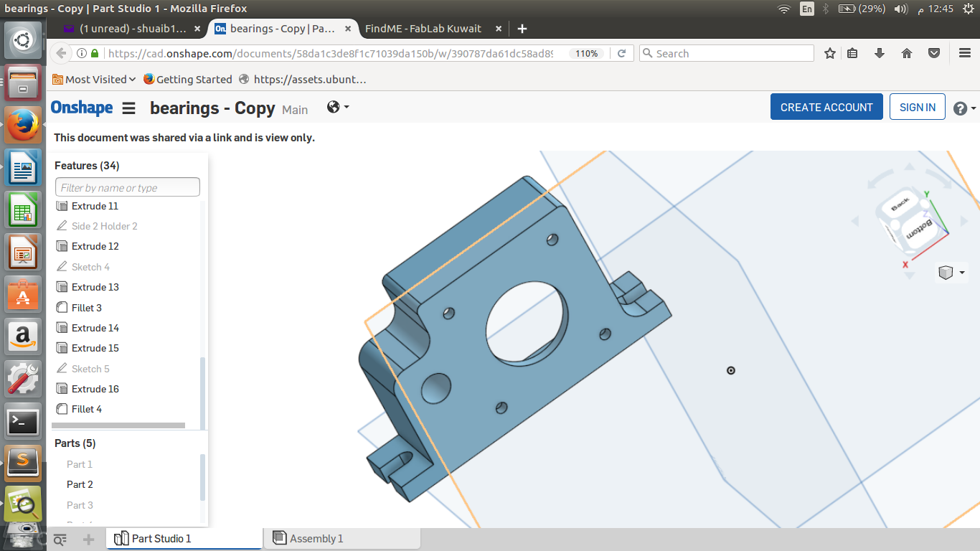The image size is (980, 551).
Task: Click the features list horizontal scrollbar
Action: pyautogui.click(x=118, y=425)
